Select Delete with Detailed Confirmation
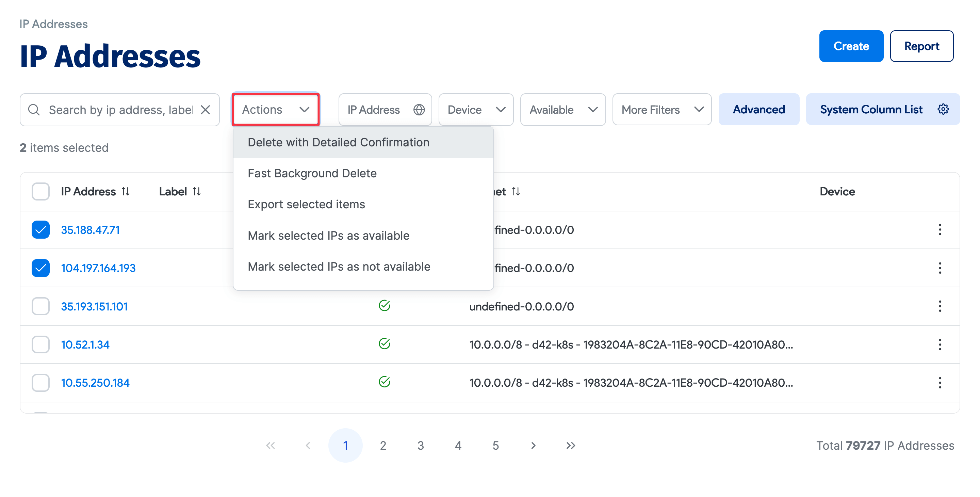 point(338,142)
